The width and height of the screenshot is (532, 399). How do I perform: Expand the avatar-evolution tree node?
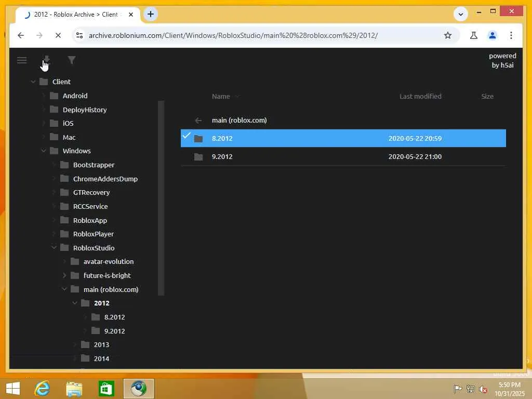pyautogui.click(x=64, y=262)
